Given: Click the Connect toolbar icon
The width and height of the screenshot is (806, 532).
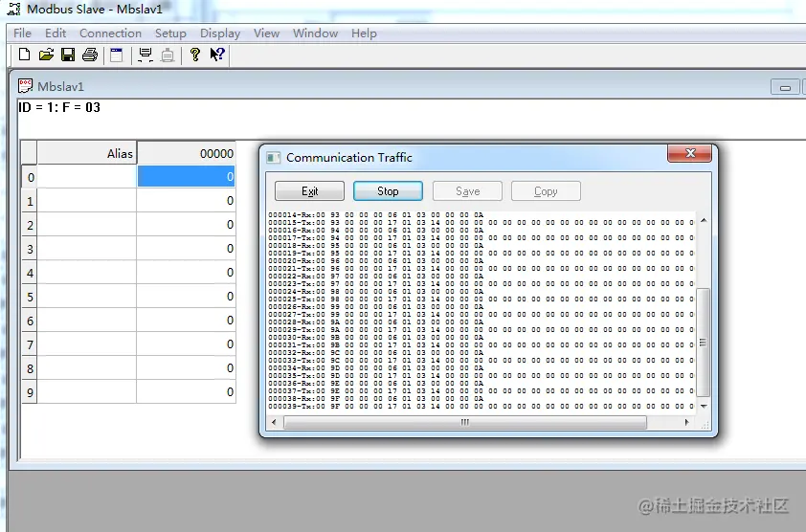Looking at the screenshot, I should 146,55.
